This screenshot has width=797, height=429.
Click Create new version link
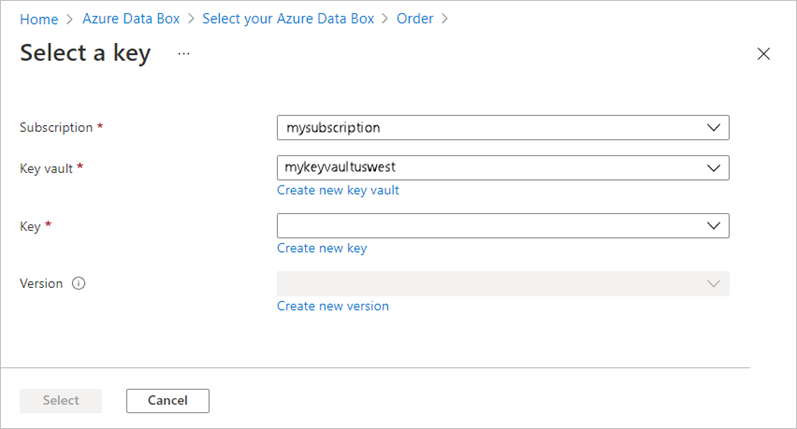click(333, 306)
